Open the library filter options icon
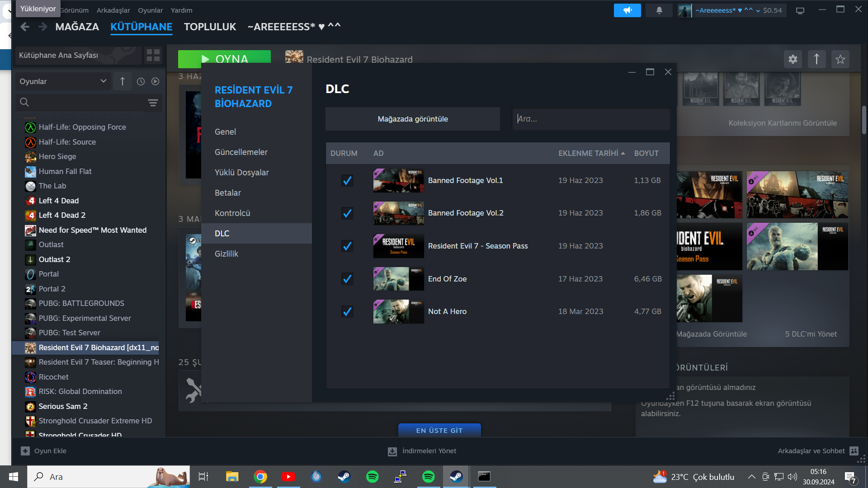868x488 pixels. click(153, 103)
